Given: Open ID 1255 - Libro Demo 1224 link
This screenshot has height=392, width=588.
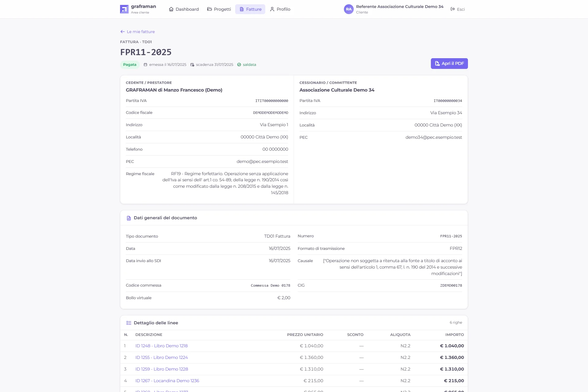Looking at the screenshot, I should click(161, 357).
